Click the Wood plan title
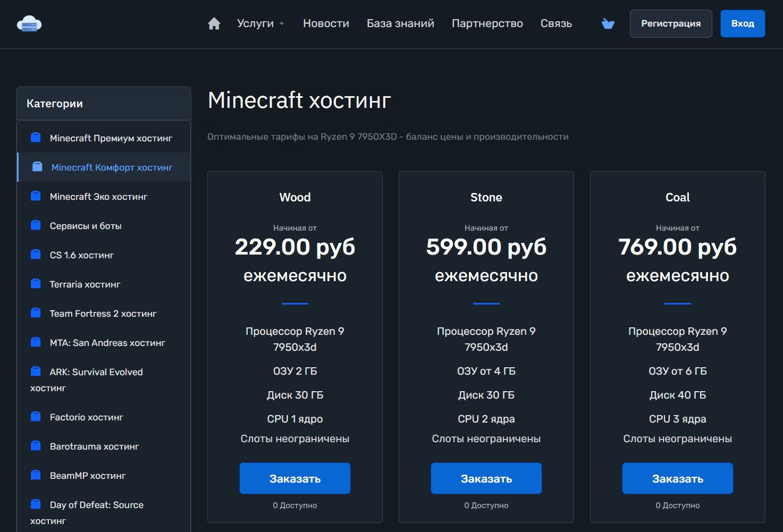This screenshot has width=783, height=532. click(295, 197)
